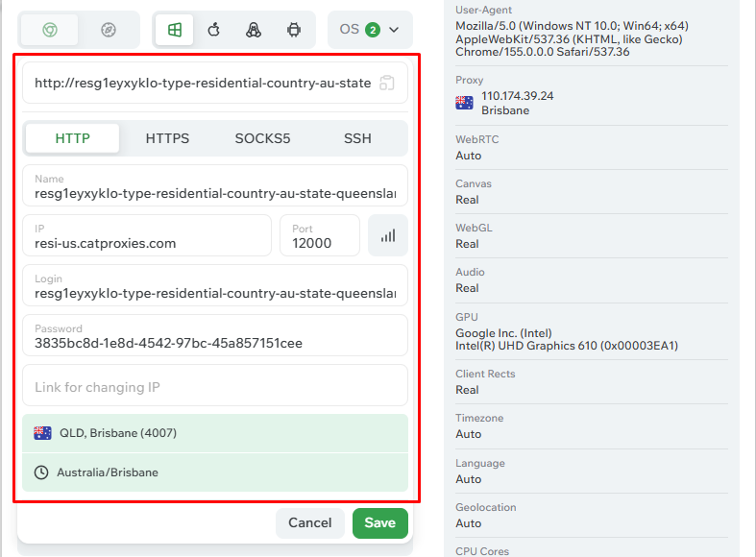Choose the Linux penguin icon
Image resolution: width=756 pixels, height=557 pixels.
(254, 30)
